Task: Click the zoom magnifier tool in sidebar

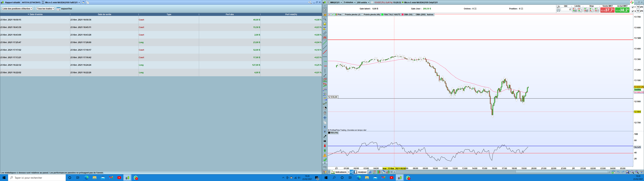Action: (x=325, y=19)
